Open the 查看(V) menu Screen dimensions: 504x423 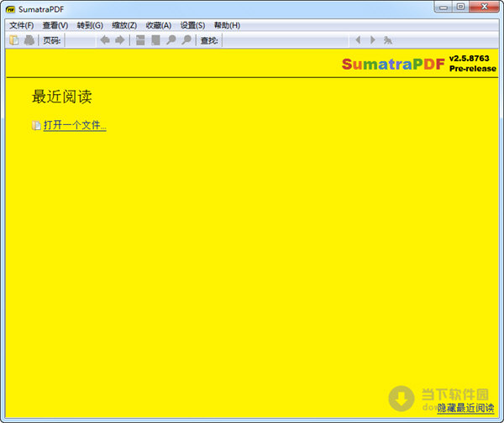55,25
